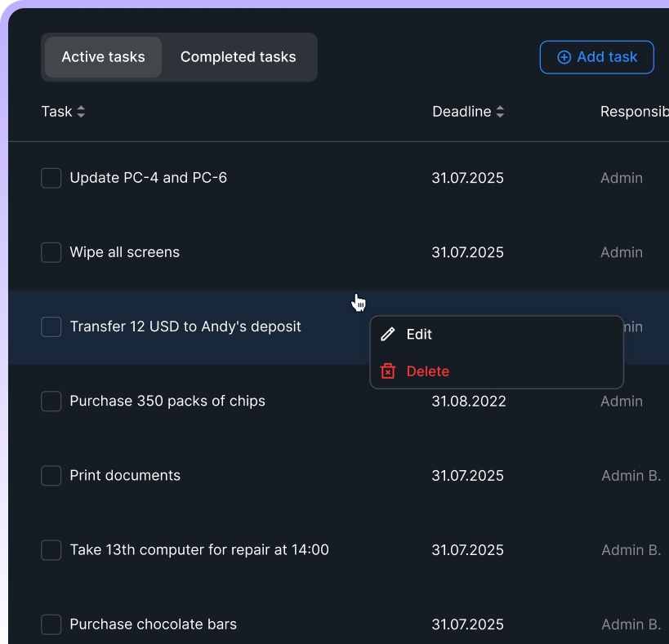Screen dimensions: 669x644
Task: Mark Transfer 12 USD task checkbox
Action: (x=51, y=326)
